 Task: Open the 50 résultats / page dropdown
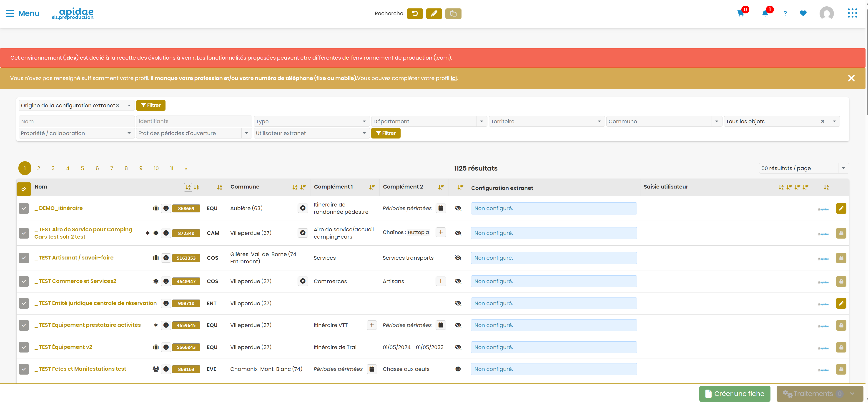[804, 168]
